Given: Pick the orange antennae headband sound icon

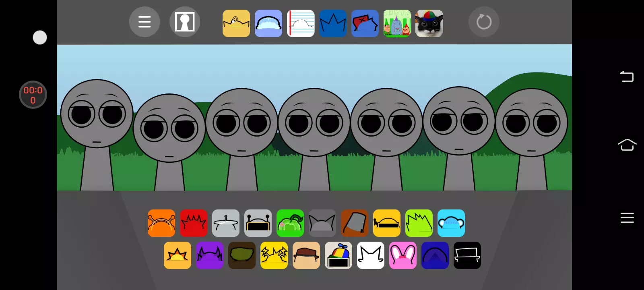Looking at the screenshot, I should [161, 223].
